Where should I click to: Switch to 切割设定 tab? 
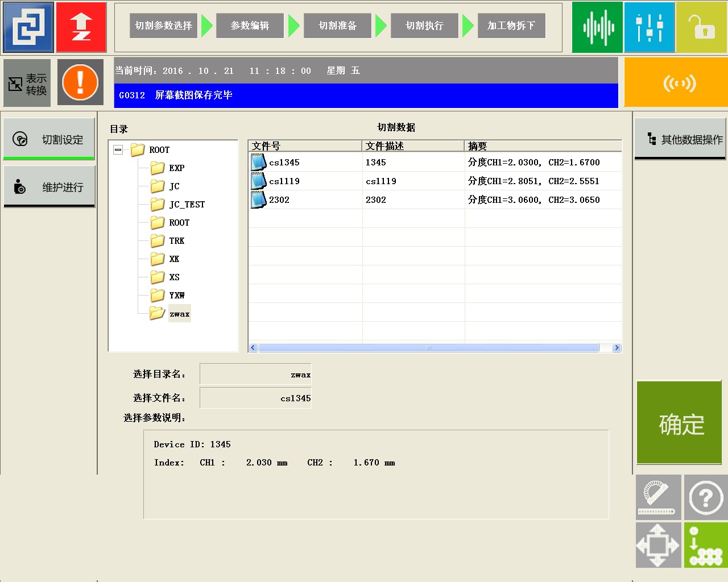pos(49,139)
